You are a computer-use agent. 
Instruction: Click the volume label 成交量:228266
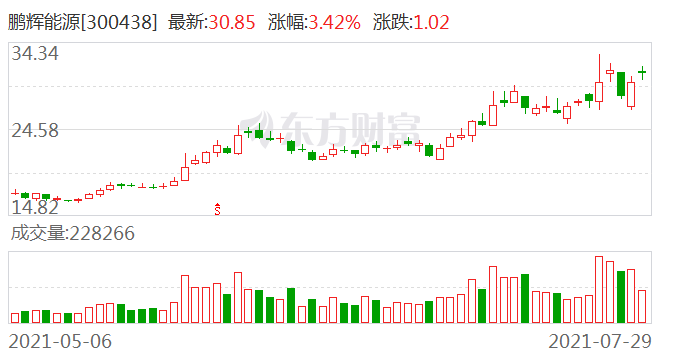[72, 233]
